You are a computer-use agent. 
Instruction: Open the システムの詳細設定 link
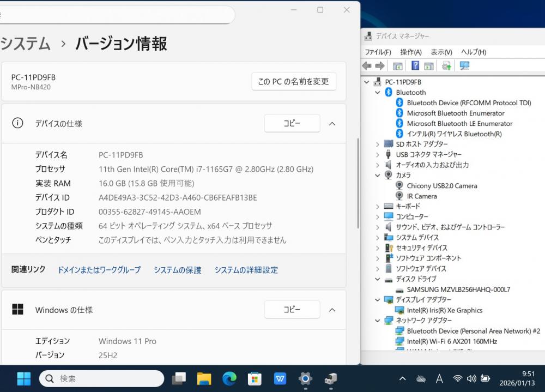click(x=246, y=270)
